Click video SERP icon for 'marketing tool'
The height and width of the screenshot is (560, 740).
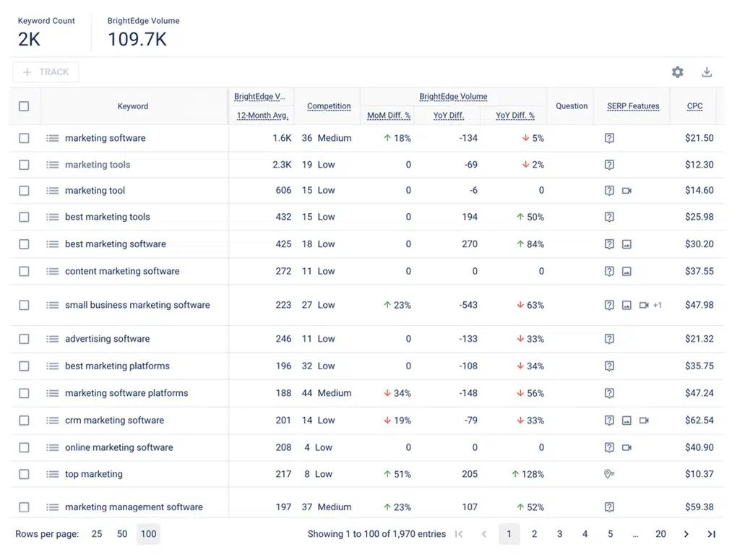click(x=627, y=191)
